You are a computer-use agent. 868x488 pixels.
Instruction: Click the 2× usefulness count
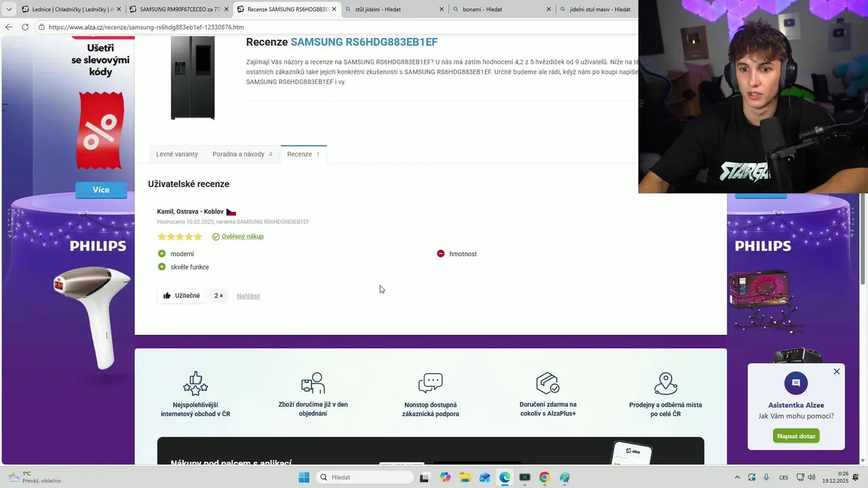click(x=218, y=296)
